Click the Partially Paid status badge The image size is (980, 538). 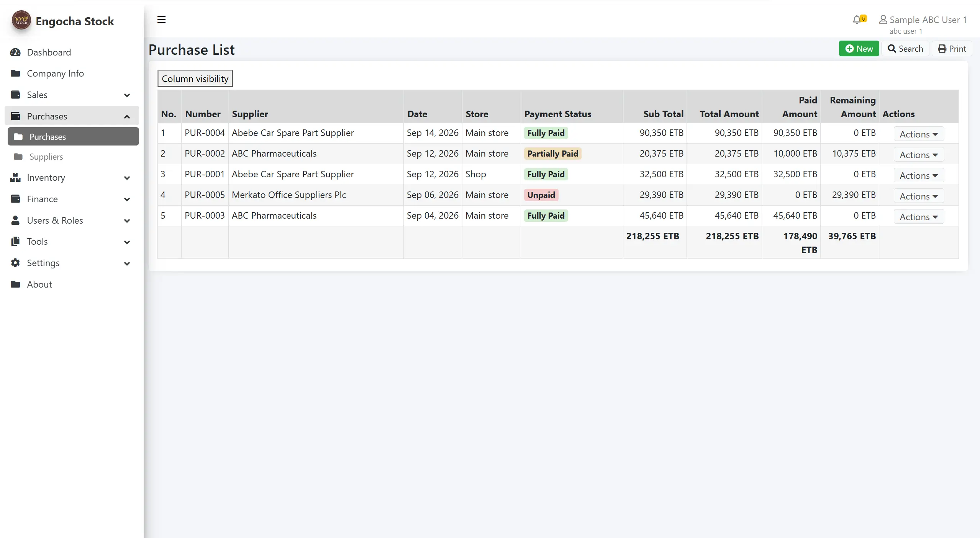pyautogui.click(x=552, y=154)
